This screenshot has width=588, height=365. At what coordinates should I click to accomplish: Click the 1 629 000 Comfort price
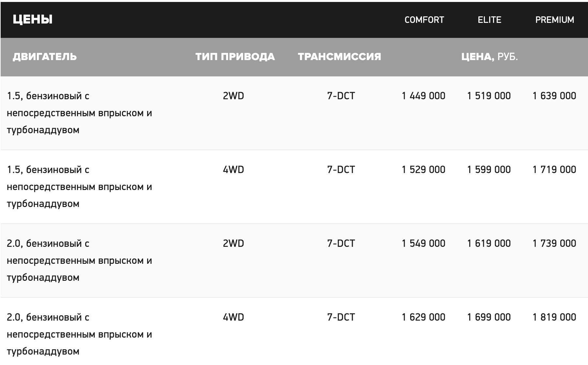point(424,317)
